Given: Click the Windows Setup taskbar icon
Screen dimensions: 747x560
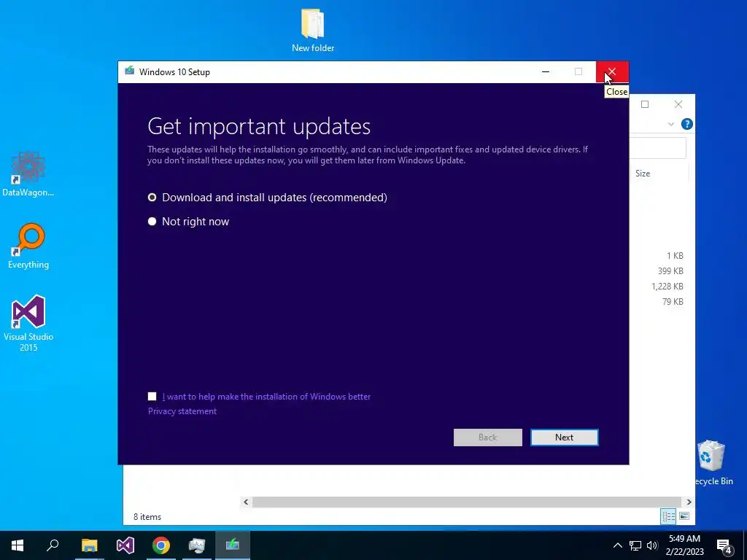Looking at the screenshot, I should click(x=233, y=545).
